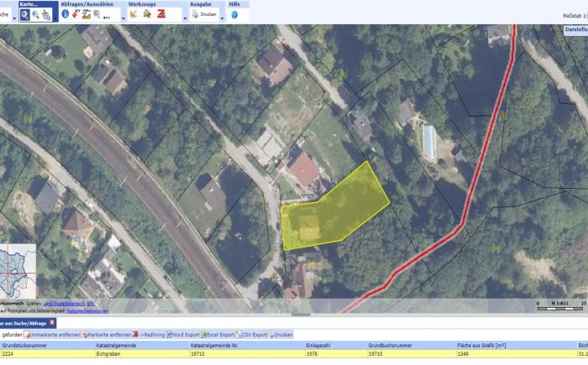Select the area cell 1249

coord(517,354)
